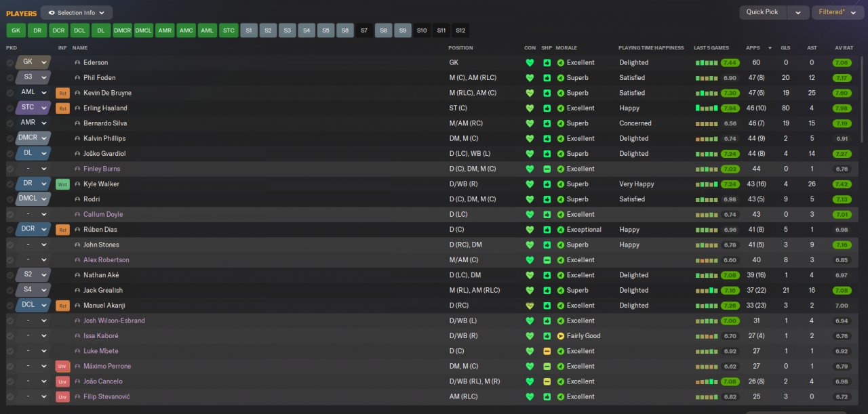Click Ederson's condition heart icon

pos(530,62)
